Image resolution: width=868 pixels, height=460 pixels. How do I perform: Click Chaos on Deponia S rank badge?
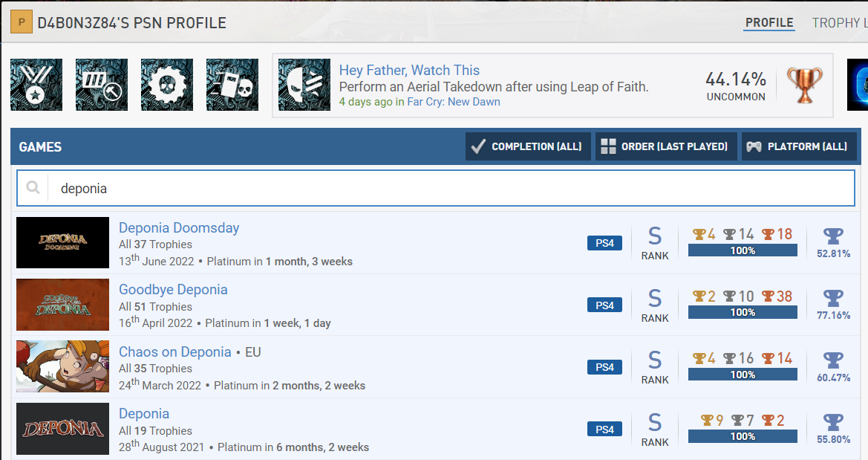tap(655, 367)
